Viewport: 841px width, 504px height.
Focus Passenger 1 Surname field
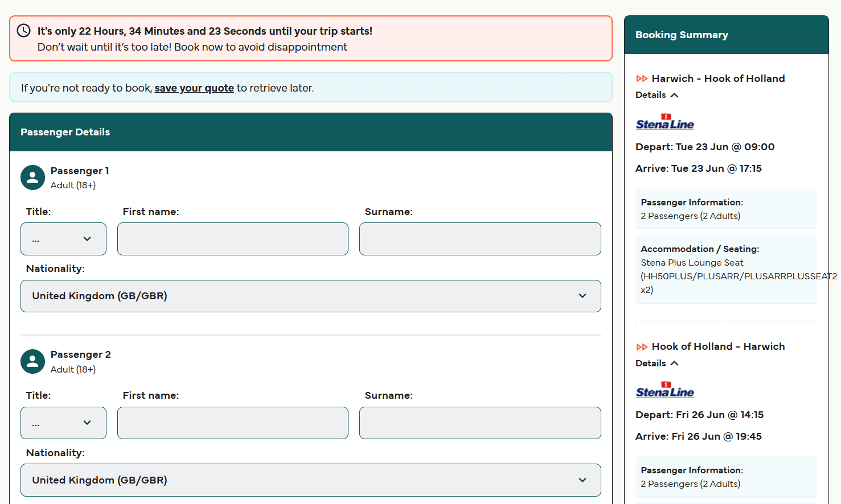(480, 239)
